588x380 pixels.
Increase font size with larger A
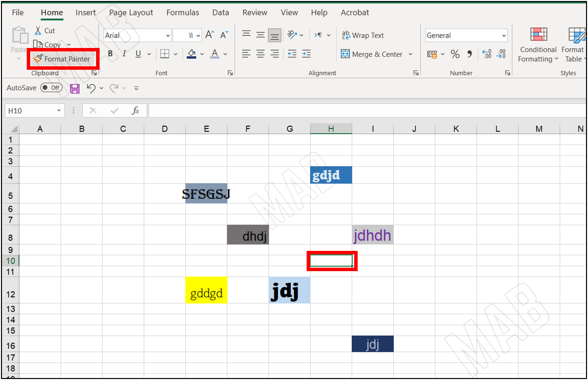click(210, 35)
